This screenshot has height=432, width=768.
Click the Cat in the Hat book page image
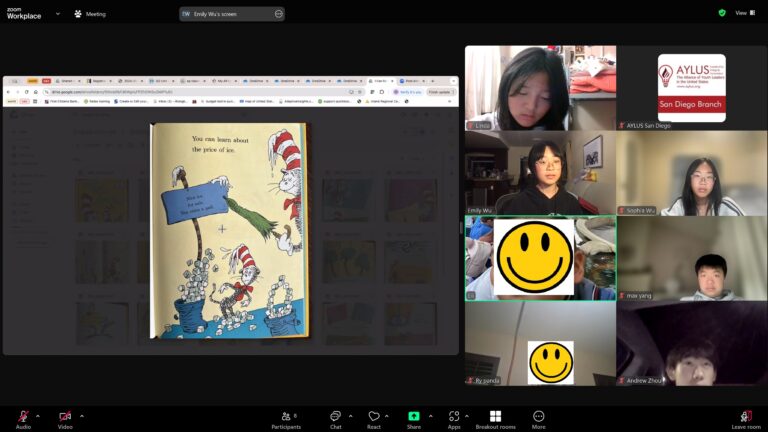click(230, 230)
